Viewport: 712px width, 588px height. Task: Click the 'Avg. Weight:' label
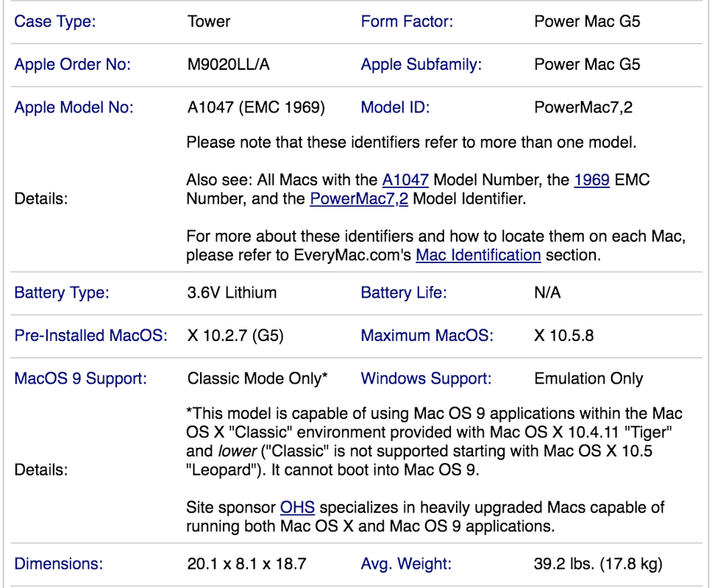406,564
